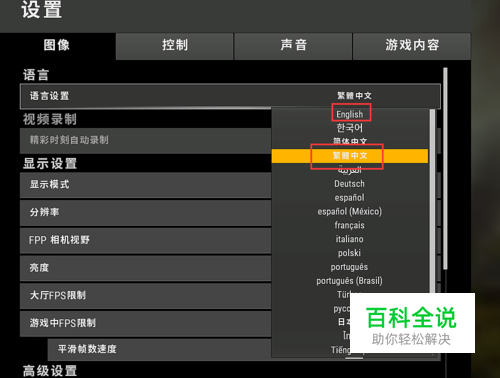Choose français in the language dropdown
This screenshot has width=500, height=378.
tap(350, 225)
